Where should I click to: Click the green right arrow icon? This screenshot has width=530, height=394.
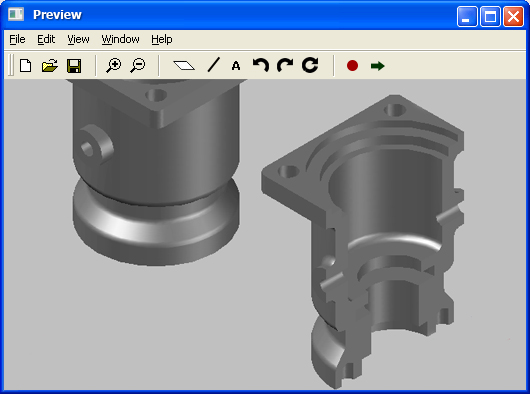pyautogui.click(x=378, y=66)
